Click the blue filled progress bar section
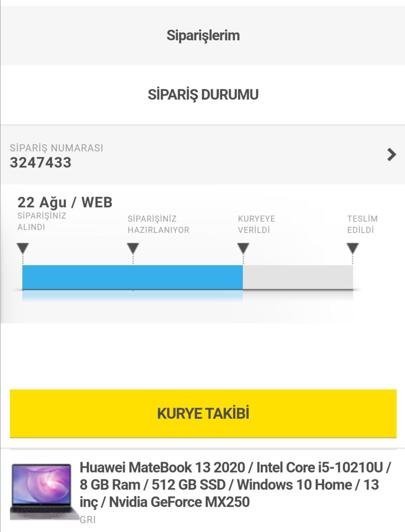The width and height of the screenshot is (405, 532). tap(133, 277)
